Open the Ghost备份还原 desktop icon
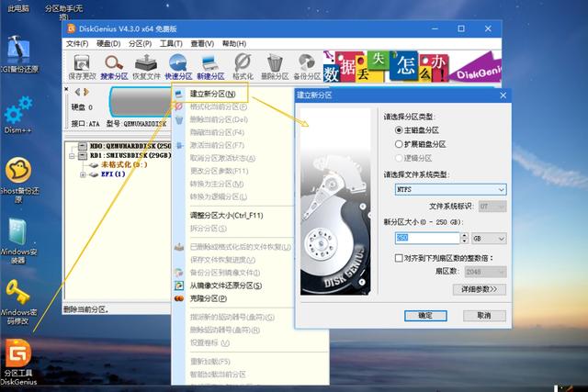 (18, 180)
